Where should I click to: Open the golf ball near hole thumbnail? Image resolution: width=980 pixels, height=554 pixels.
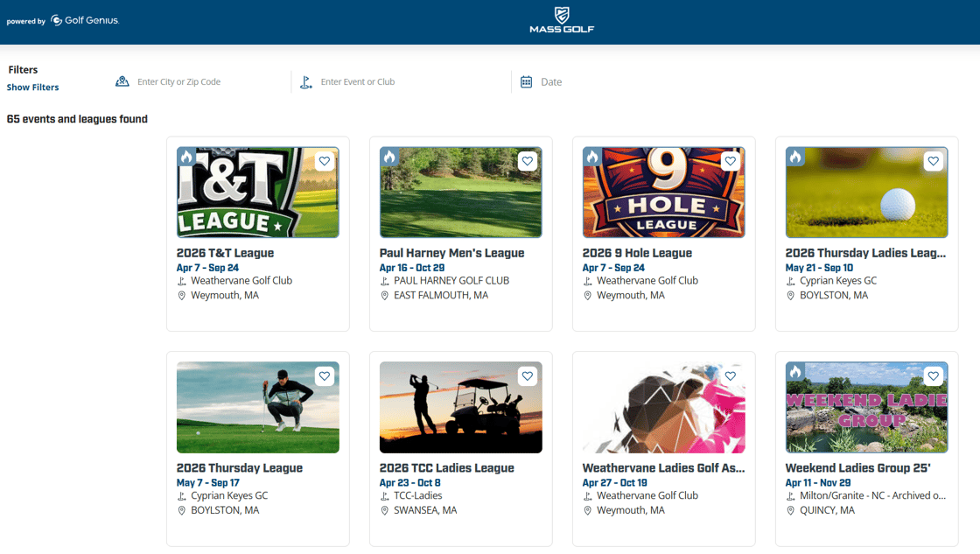[x=866, y=193]
